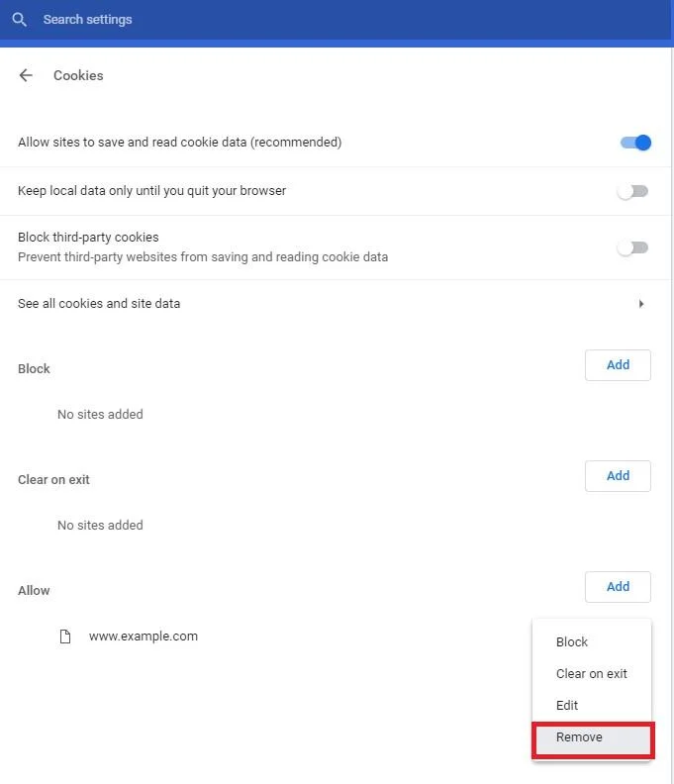The width and height of the screenshot is (674, 784).
Task: Click the Allow section label
Action: [x=34, y=591]
